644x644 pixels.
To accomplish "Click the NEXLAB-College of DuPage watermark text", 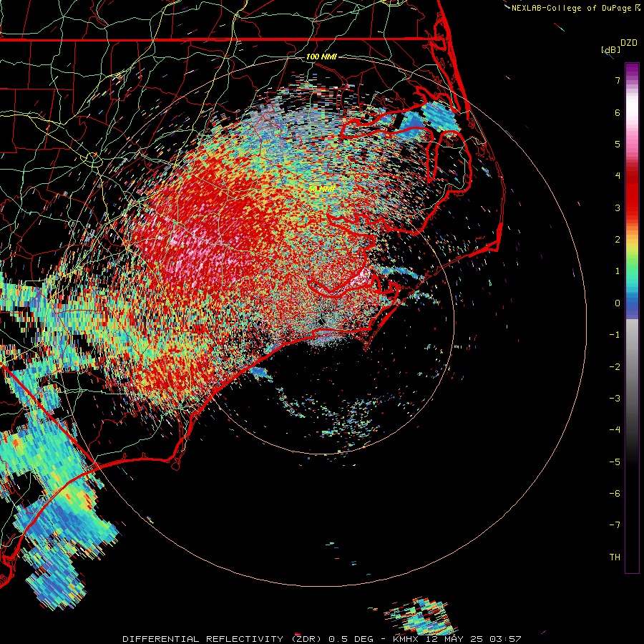I will 571,8.
